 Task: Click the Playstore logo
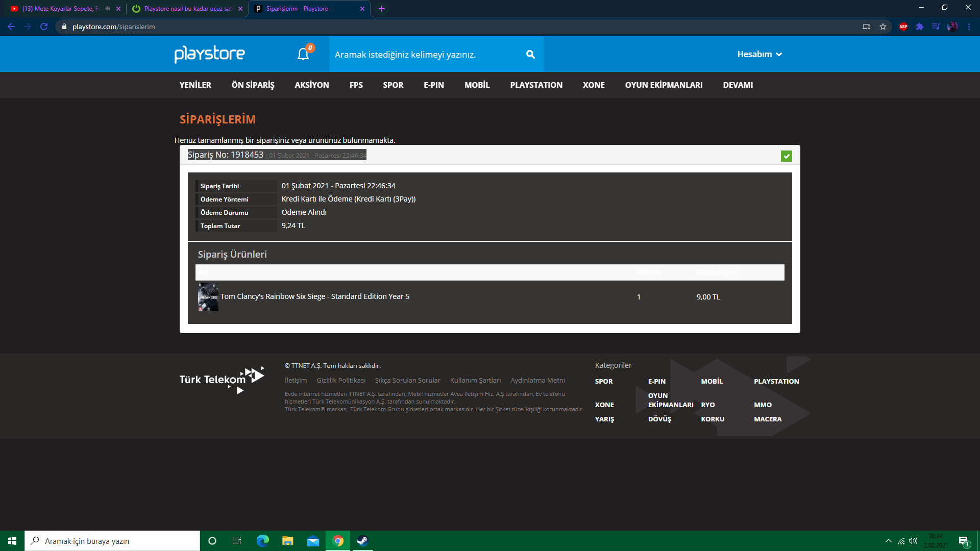pos(209,54)
